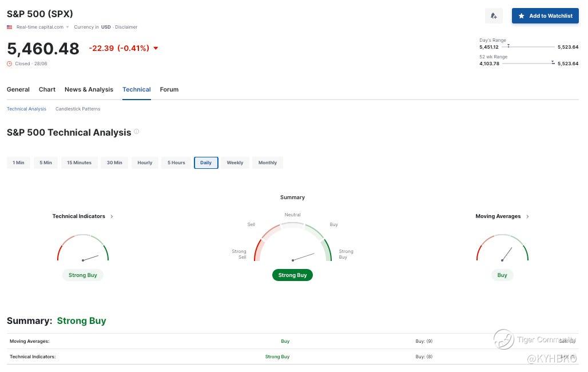The image size is (588, 372).
Task: Click the create alert bell icon
Action: click(x=494, y=16)
